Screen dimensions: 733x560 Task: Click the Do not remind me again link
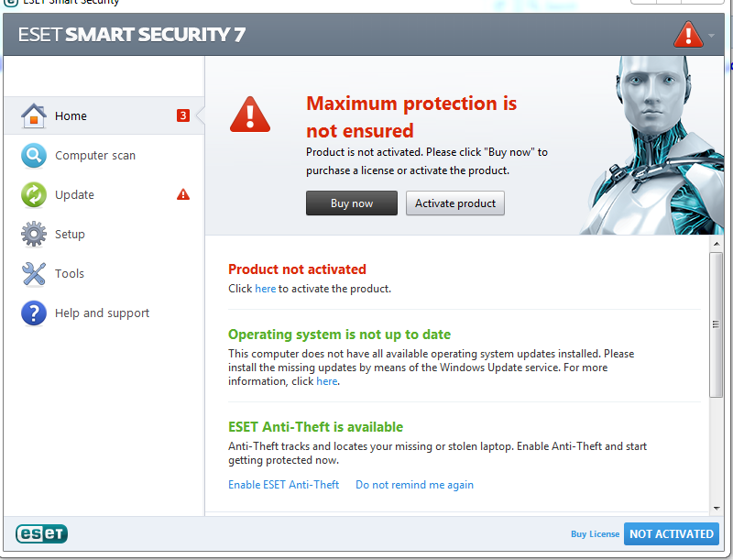pyautogui.click(x=415, y=485)
